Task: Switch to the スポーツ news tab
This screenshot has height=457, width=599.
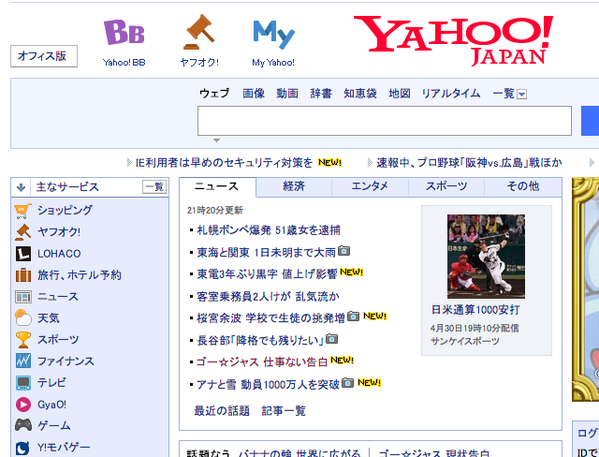Action: coord(446,186)
